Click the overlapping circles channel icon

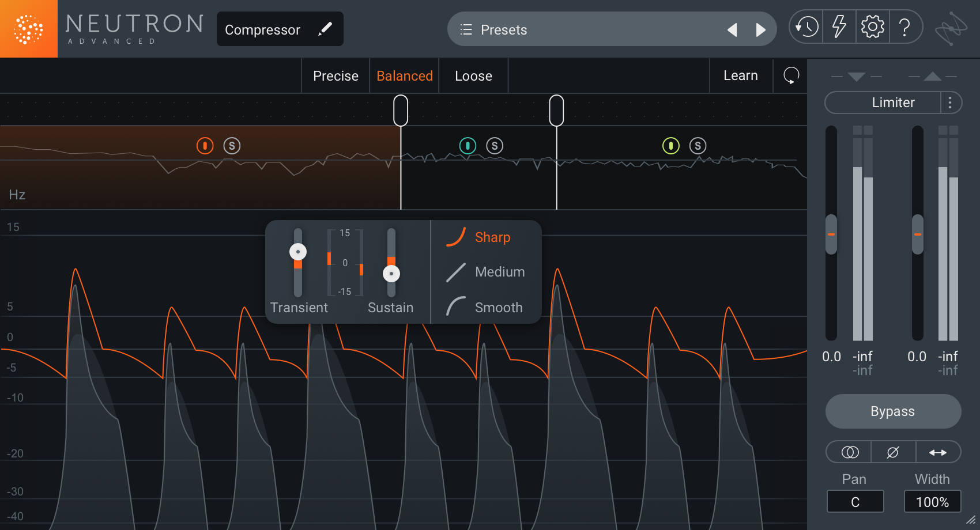point(850,452)
